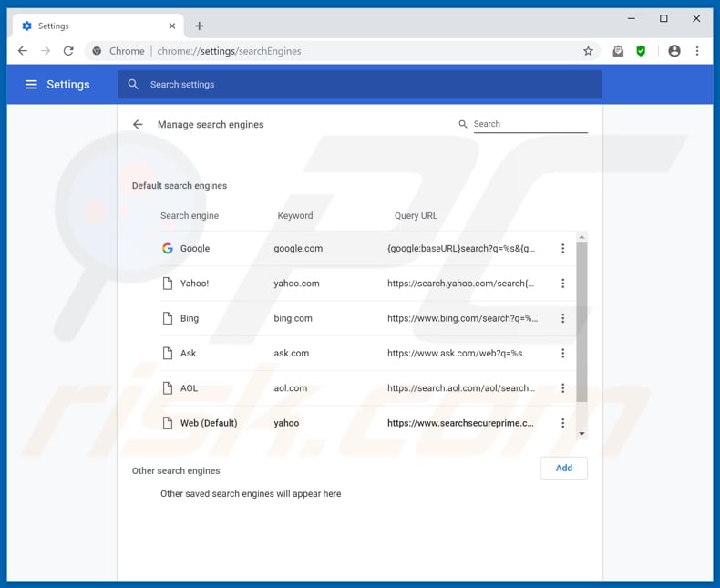Click the google.com keyword

tap(298, 249)
